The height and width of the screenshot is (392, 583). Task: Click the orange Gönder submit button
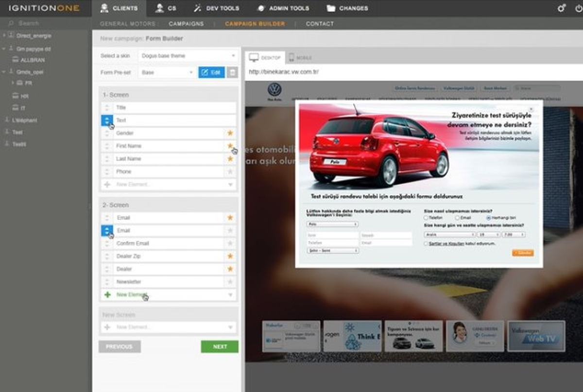tap(523, 253)
